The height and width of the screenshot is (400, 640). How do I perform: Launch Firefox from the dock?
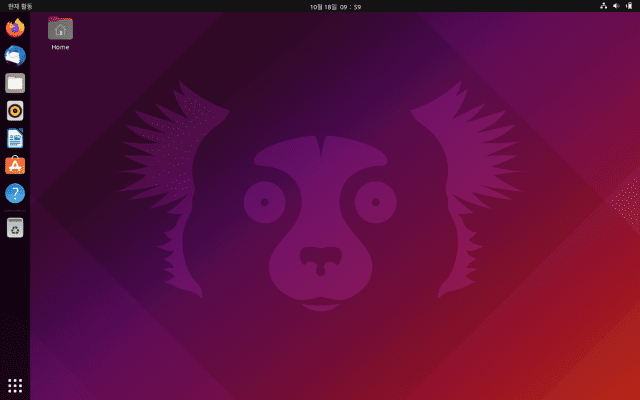[15, 28]
